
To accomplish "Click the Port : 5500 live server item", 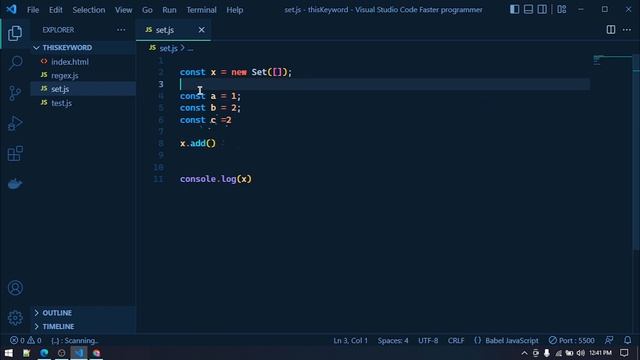I will [571, 340].
